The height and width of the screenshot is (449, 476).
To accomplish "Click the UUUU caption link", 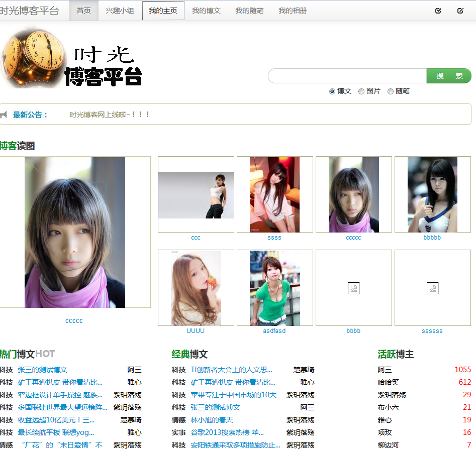I will tap(196, 330).
